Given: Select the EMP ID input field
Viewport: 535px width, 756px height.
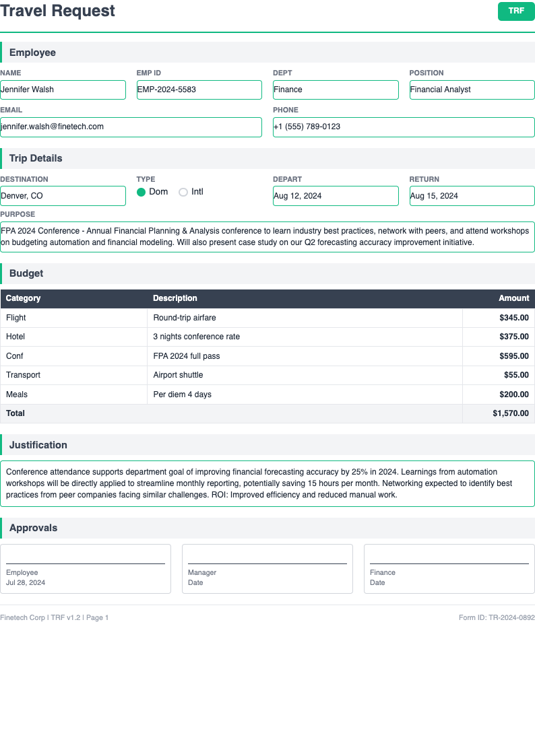Looking at the screenshot, I should pyautogui.click(x=199, y=90).
